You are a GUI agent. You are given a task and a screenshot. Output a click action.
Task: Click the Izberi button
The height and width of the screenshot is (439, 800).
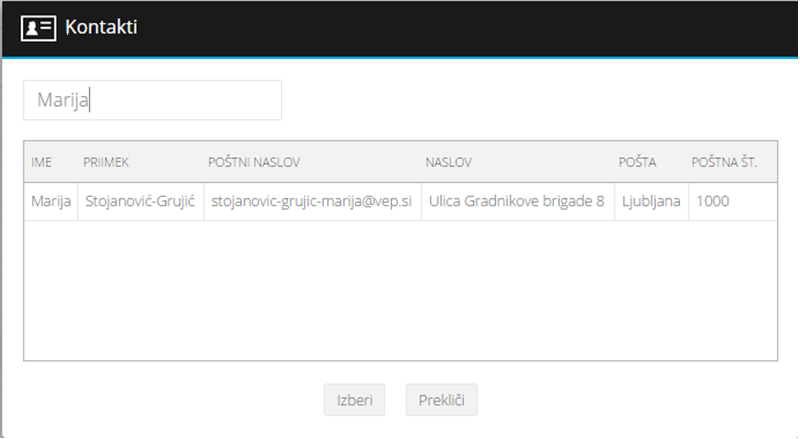point(354,400)
